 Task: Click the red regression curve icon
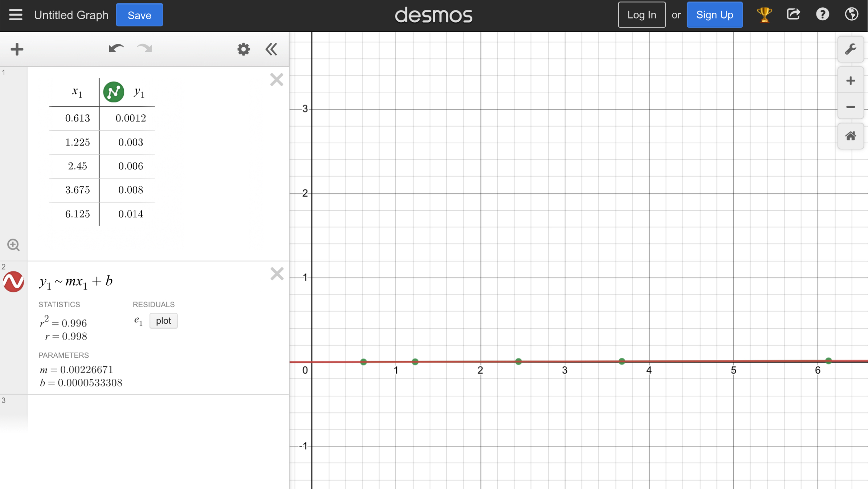13,282
